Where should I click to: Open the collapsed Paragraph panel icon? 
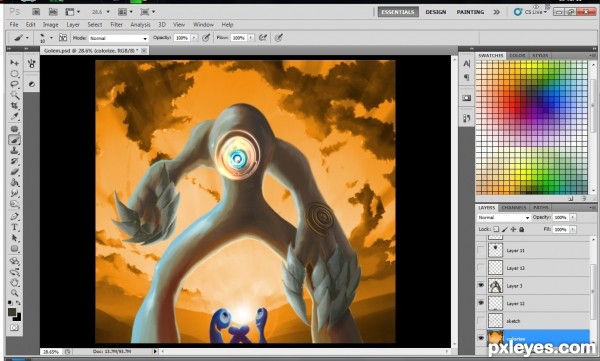point(466,77)
